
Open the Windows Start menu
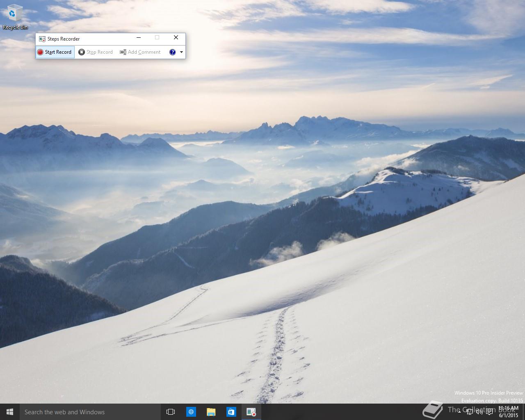[x=10, y=412]
